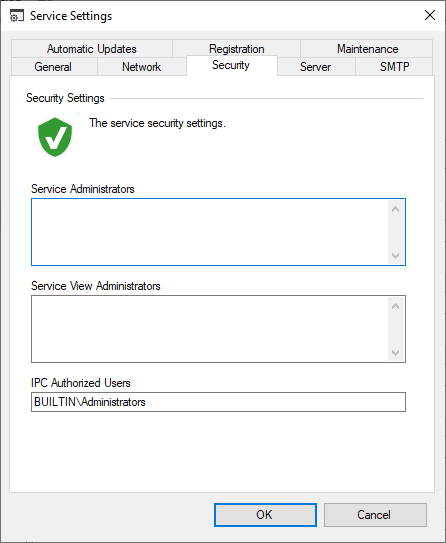Go to the General tab
Viewport: 446px width, 543px height.
tap(53, 66)
